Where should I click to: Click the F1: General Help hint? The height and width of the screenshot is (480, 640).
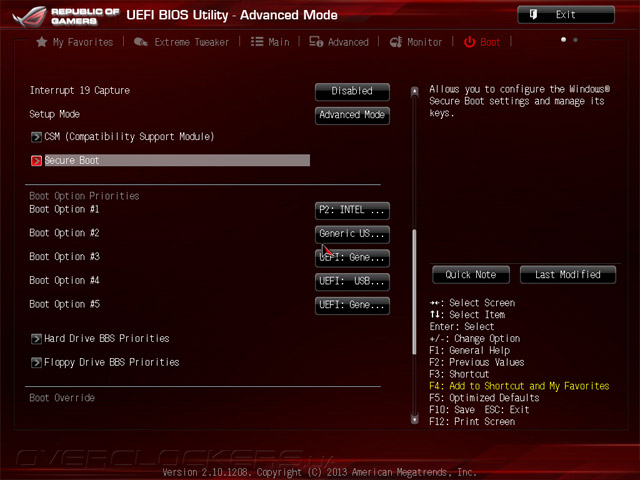click(x=469, y=350)
